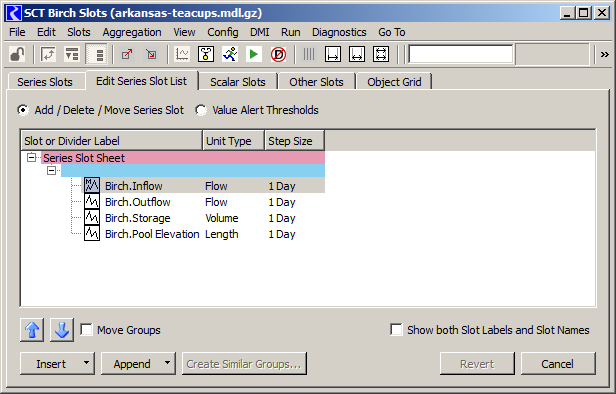This screenshot has width=616, height=394.
Task: Open the Diagnostics menu
Action: pyautogui.click(x=339, y=32)
